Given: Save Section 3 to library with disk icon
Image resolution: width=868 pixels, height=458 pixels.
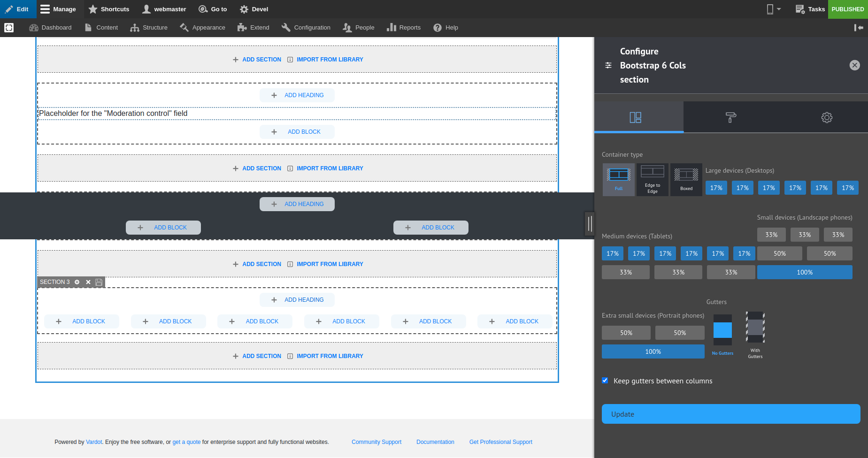Looking at the screenshot, I should pos(99,282).
